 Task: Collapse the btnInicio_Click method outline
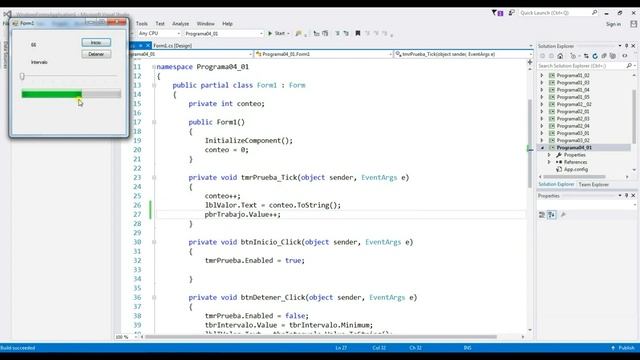(154, 242)
